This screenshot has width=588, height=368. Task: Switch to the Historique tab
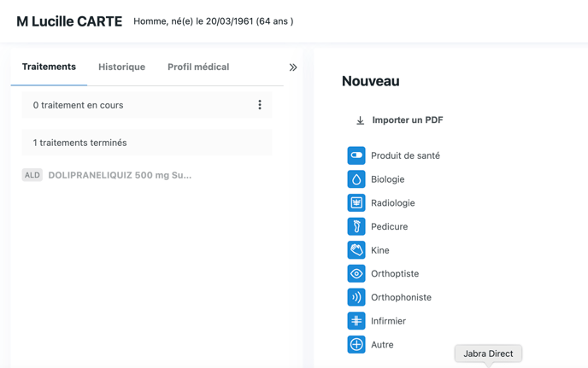point(121,67)
